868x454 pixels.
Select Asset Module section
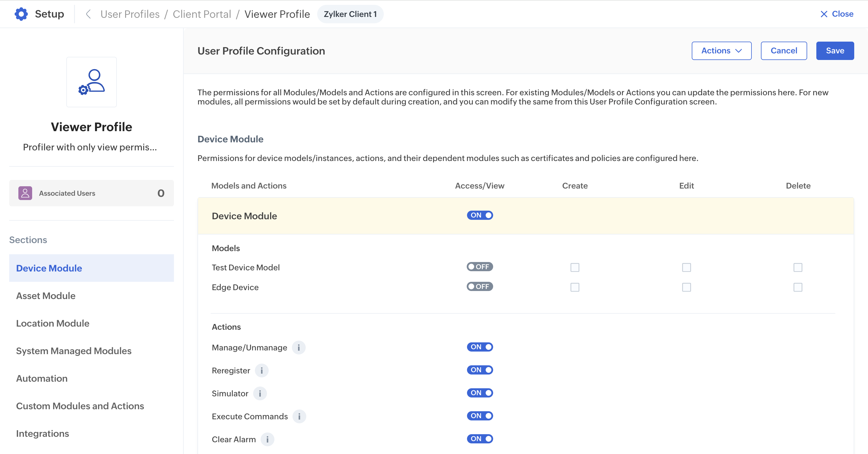point(46,295)
